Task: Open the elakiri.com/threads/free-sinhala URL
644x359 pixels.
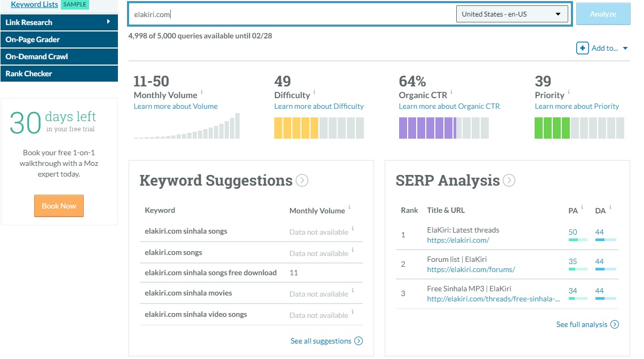Action: tap(494, 299)
